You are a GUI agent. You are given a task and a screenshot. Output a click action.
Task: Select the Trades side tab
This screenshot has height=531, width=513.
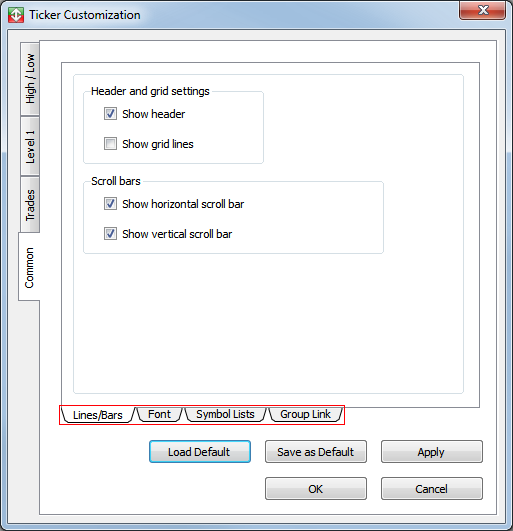point(30,205)
